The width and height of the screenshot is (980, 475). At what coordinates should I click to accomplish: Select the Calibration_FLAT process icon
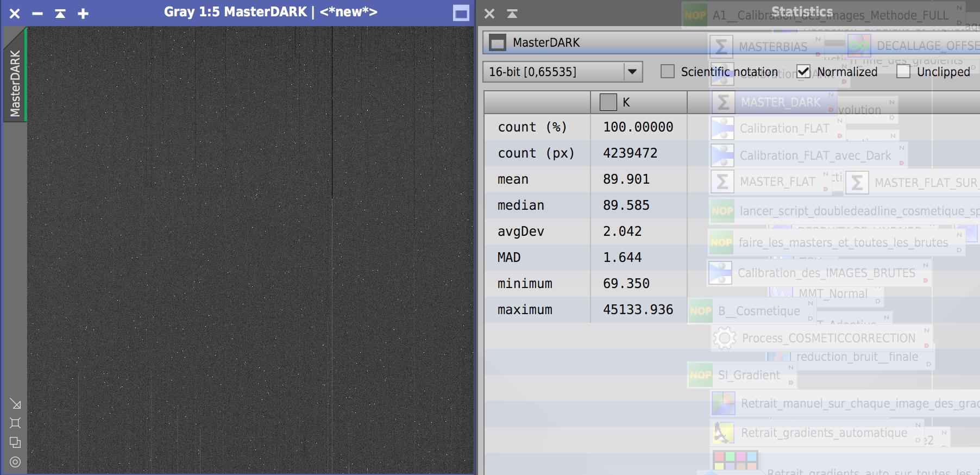pos(723,128)
